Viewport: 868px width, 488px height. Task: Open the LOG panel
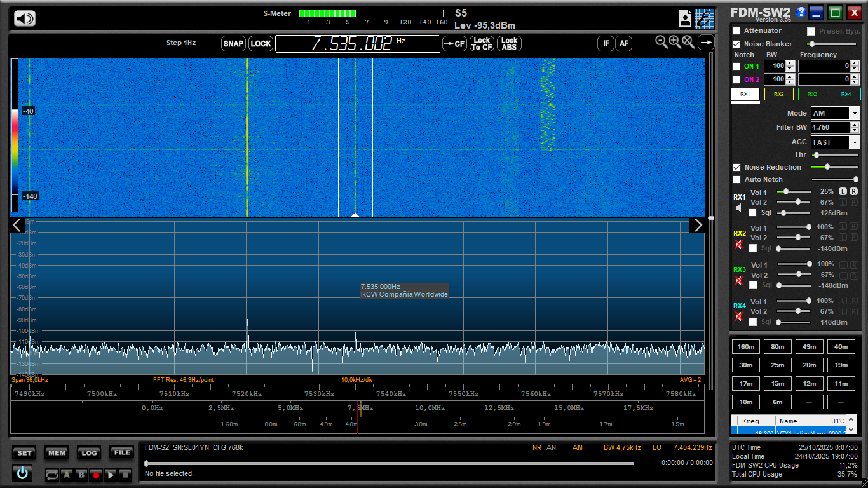pyautogui.click(x=89, y=453)
